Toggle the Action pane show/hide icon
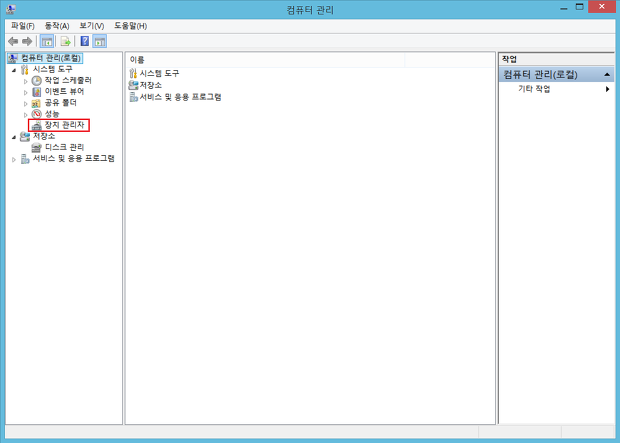620x443 pixels. click(100, 41)
